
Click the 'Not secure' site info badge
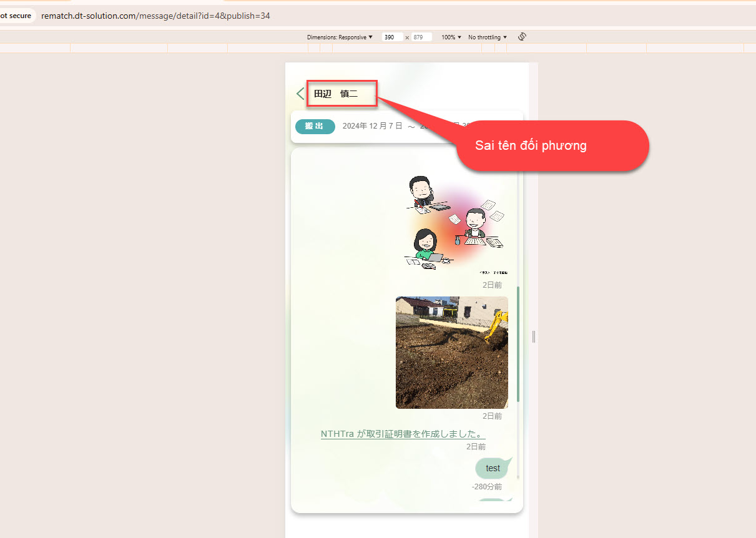tap(16, 16)
